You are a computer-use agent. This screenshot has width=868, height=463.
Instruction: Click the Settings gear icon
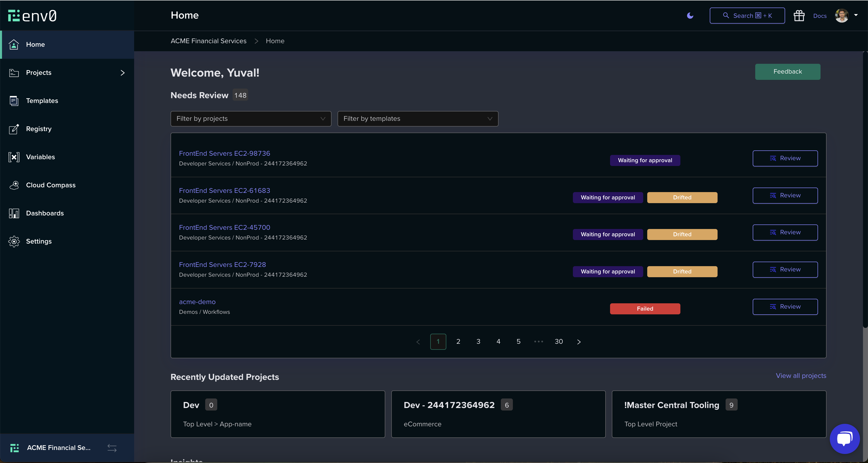pos(14,241)
